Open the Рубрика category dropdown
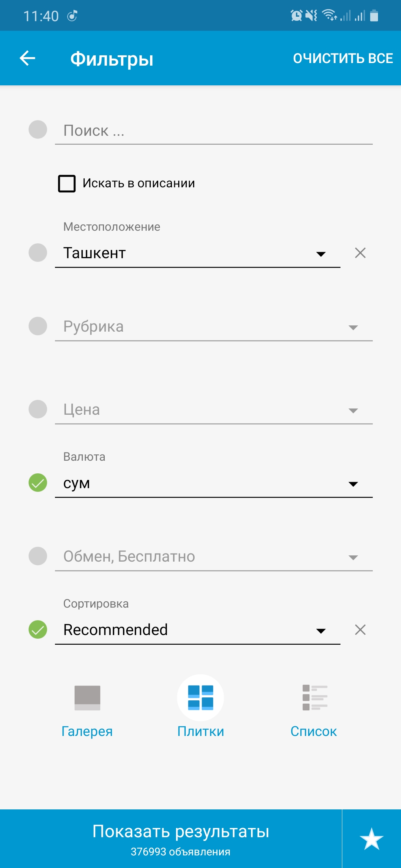Image resolution: width=401 pixels, height=868 pixels. click(213, 327)
